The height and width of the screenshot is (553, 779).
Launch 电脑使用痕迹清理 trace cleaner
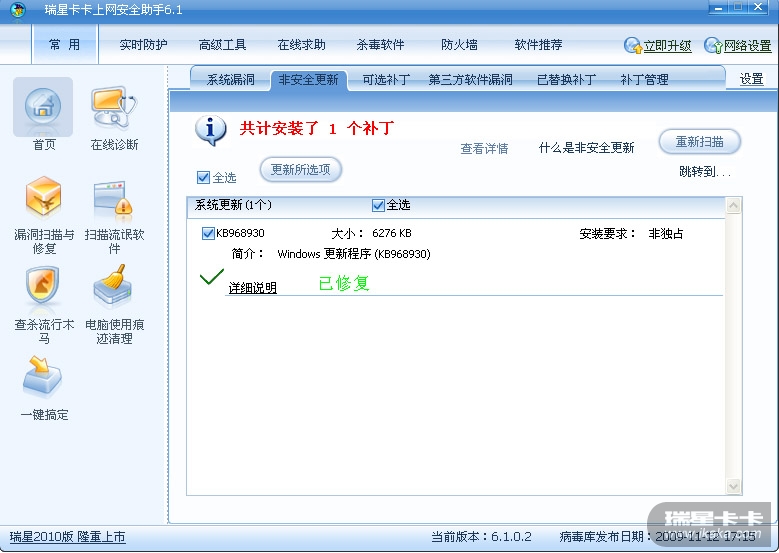pyautogui.click(x=112, y=285)
